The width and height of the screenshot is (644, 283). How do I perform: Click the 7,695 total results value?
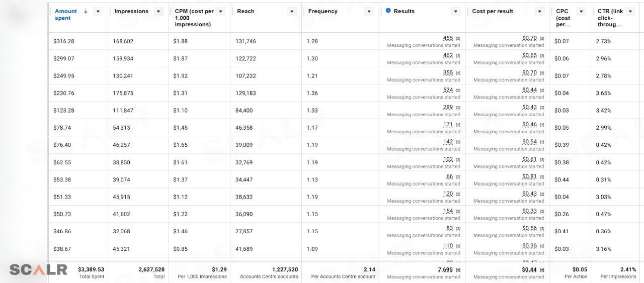click(445, 270)
